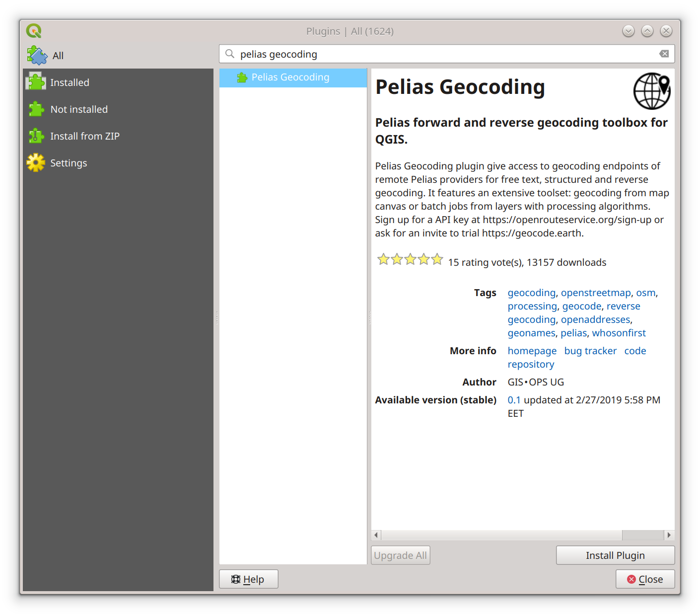Open the geonames tag link

point(531,333)
